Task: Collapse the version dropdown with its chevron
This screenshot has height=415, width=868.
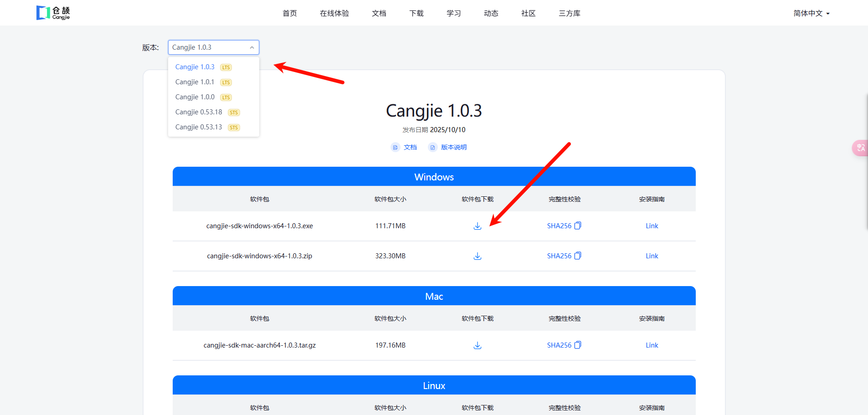Action: click(x=252, y=47)
